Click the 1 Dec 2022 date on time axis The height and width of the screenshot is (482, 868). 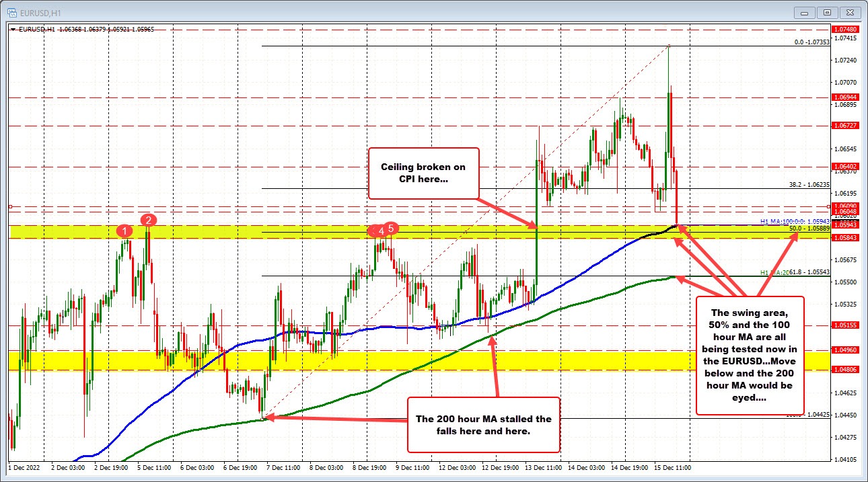click(x=24, y=467)
